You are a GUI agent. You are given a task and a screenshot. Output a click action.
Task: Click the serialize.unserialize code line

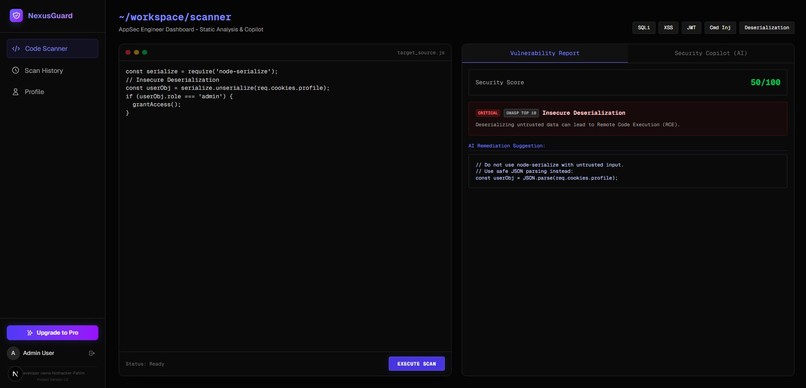pos(228,88)
